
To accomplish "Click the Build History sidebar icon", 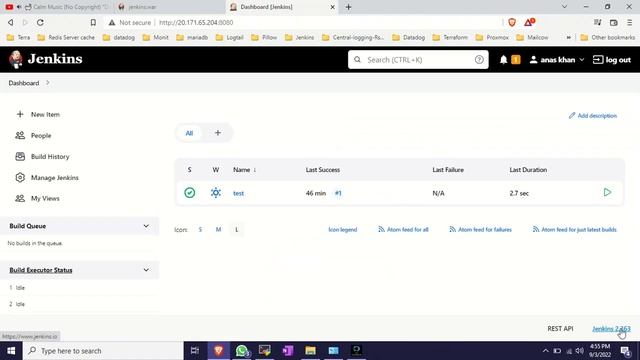I will pyautogui.click(x=20, y=156).
